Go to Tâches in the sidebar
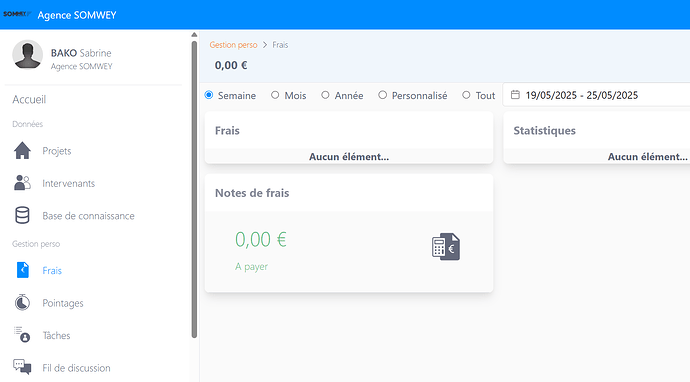Viewport: 690px width, 382px height. (56, 335)
